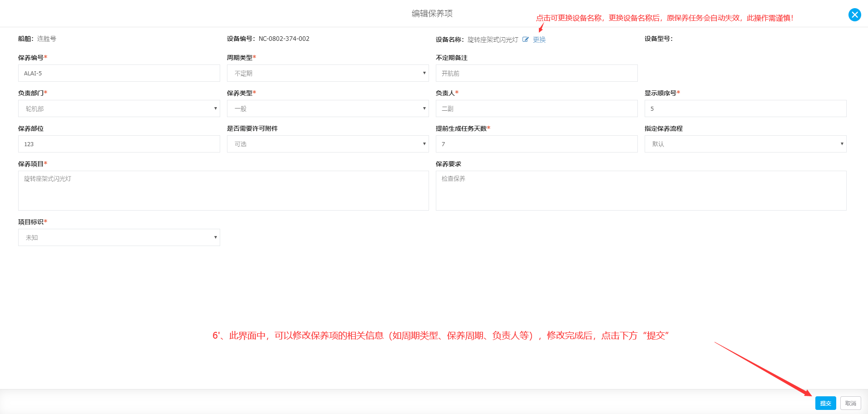The image size is (868, 414).
Task: Click the 负责人 field showing 二副
Action: pyautogui.click(x=537, y=108)
